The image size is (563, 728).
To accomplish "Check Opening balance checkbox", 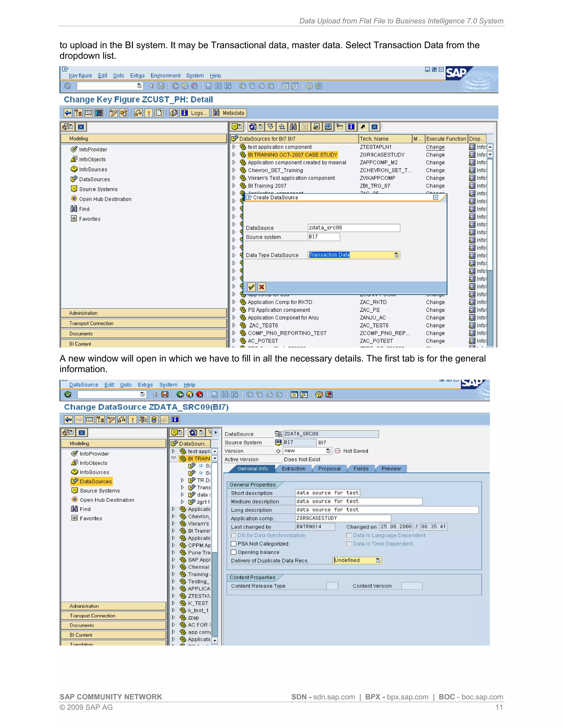I will (x=233, y=552).
